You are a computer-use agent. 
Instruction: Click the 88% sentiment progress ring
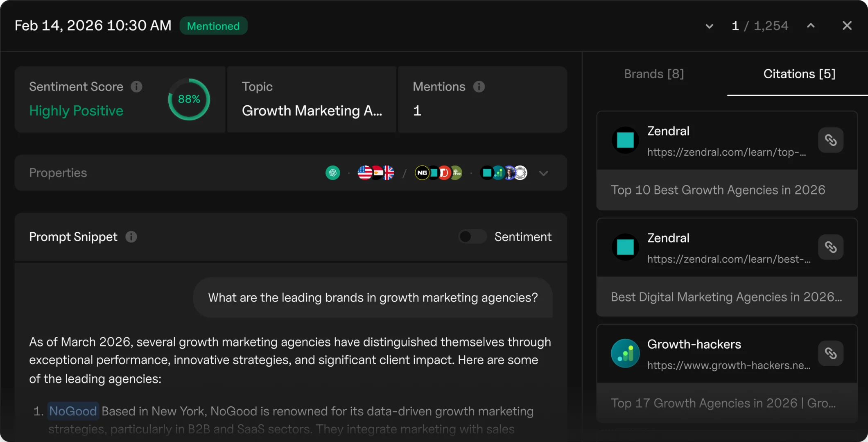(189, 99)
